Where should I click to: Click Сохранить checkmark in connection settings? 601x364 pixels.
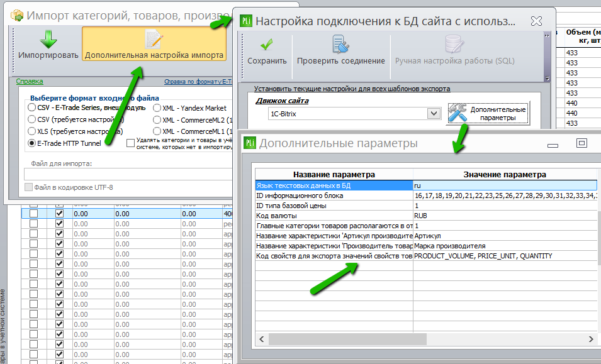point(267,51)
